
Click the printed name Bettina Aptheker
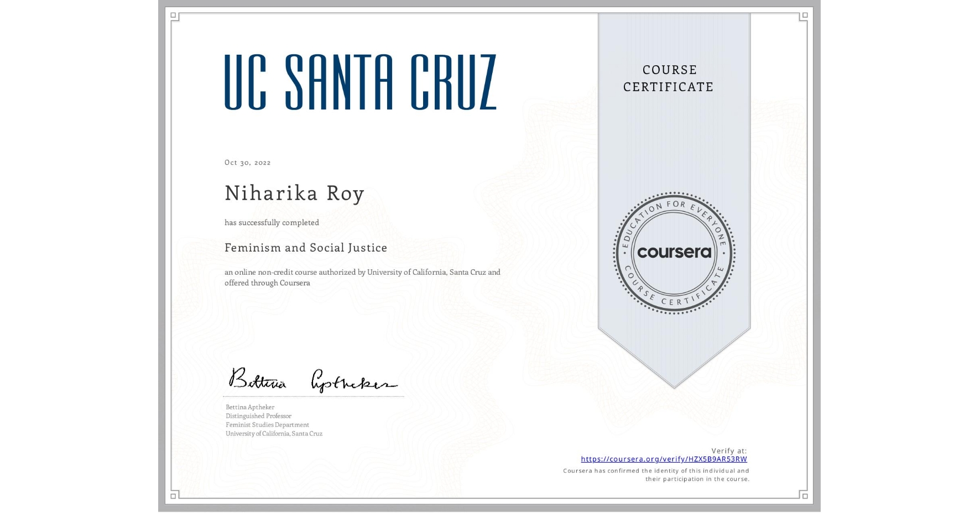pyautogui.click(x=250, y=407)
